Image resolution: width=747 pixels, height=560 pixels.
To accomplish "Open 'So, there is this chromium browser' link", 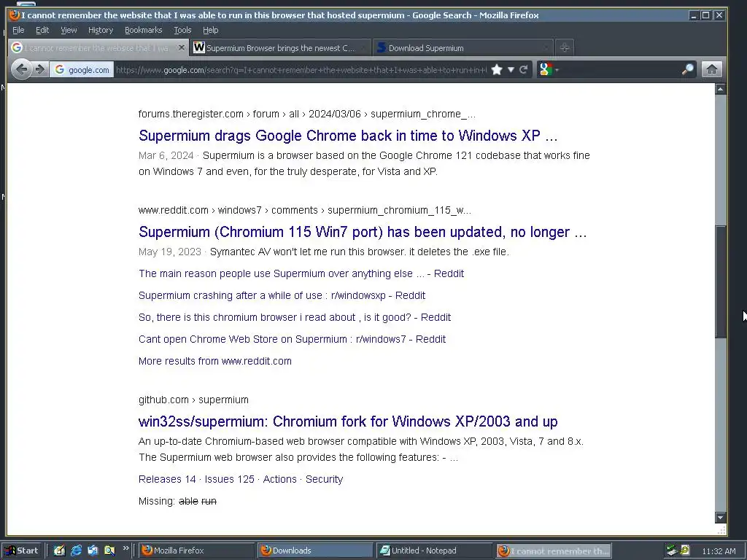I will (x=295, y=317).
